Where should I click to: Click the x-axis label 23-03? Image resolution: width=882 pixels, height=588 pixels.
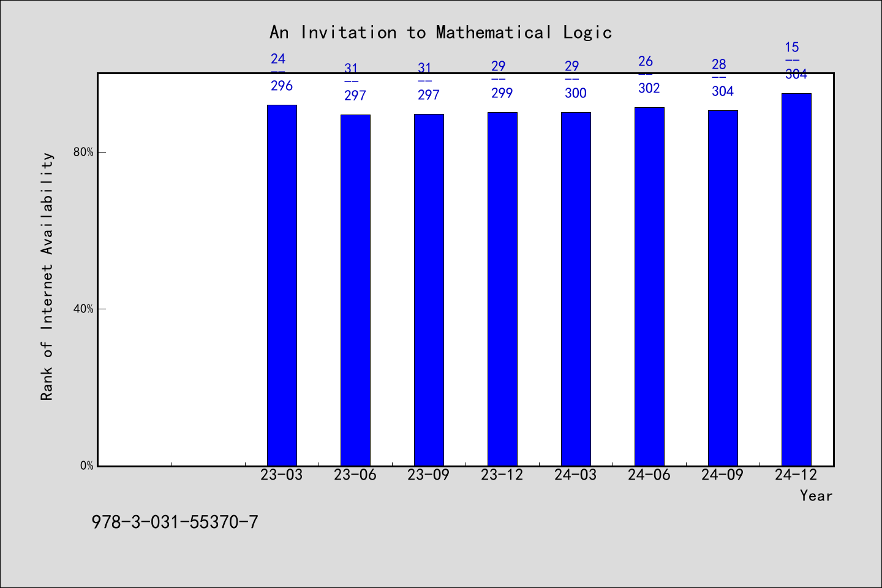tap(282, 475)
